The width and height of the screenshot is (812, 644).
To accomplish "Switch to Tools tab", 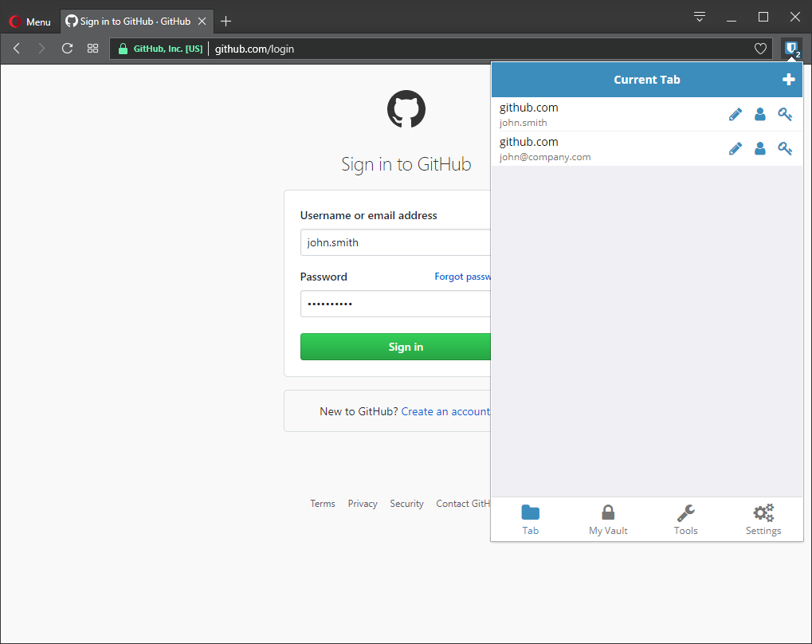I will [685, 520].
